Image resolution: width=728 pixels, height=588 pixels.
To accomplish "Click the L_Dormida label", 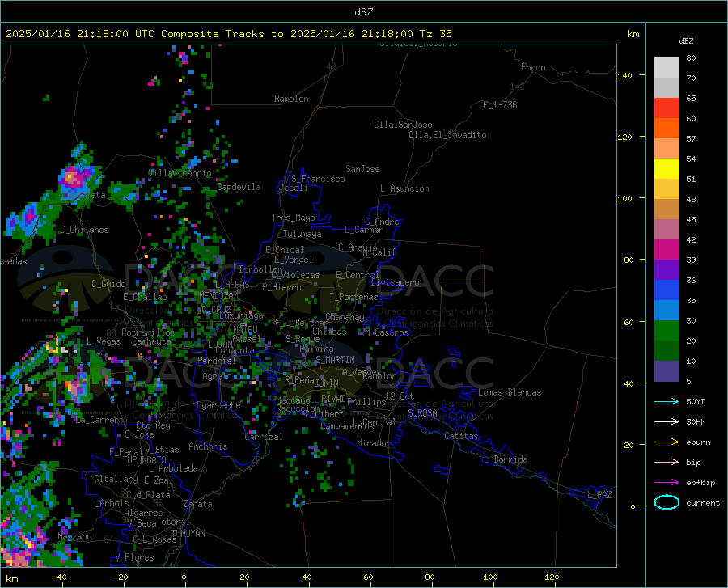I will [506, 459].
